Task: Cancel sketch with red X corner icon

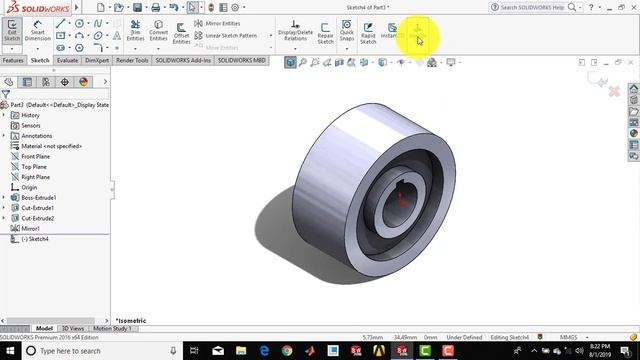Action: coord(614,91)
